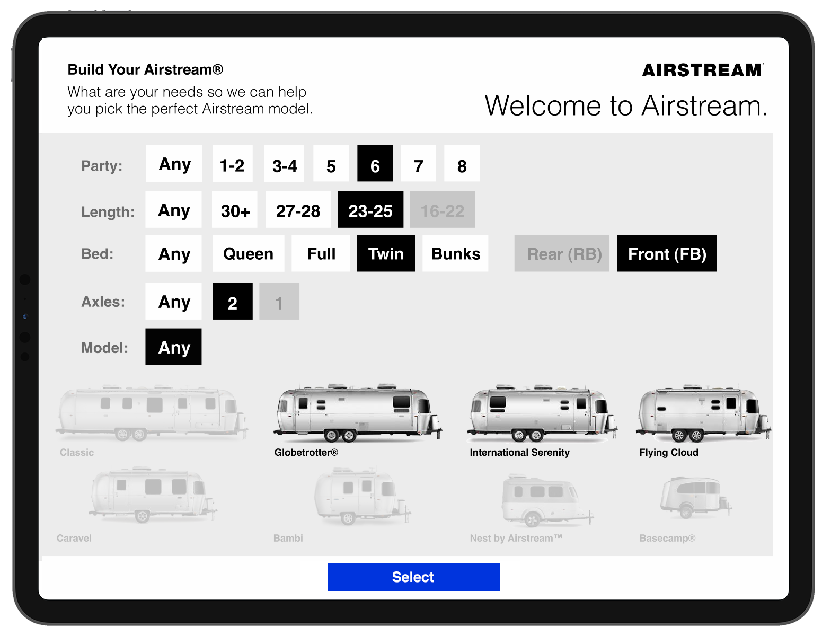
Task: Click the Axles: row label
Action: (x=103, y=302)
